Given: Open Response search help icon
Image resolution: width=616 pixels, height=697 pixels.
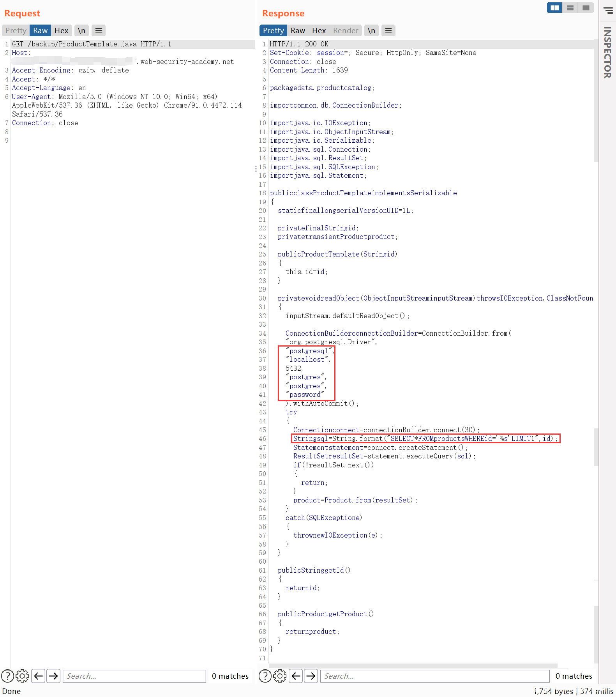Looking at the screenshot, I should (265, 676).
